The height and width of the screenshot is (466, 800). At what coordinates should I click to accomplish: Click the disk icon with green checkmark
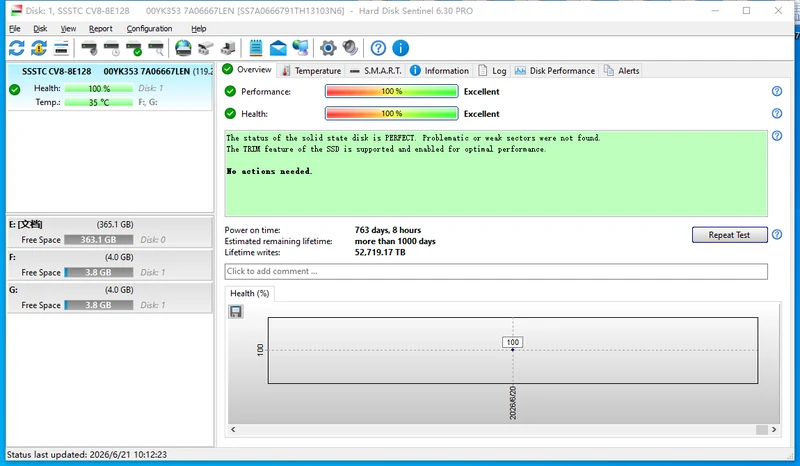pyautogui.click(x=134, y=48)
